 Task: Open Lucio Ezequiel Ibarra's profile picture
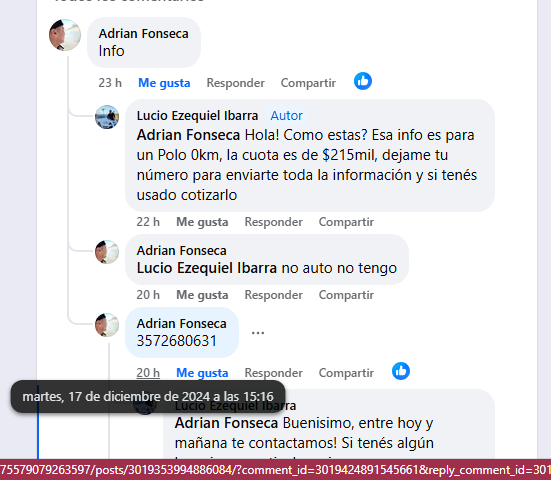coord(107,117)
